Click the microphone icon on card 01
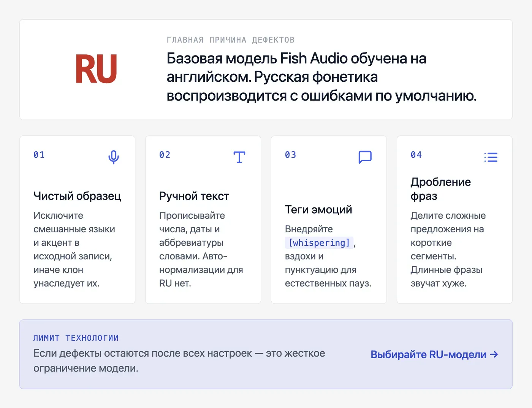 [x=114, y=157]
